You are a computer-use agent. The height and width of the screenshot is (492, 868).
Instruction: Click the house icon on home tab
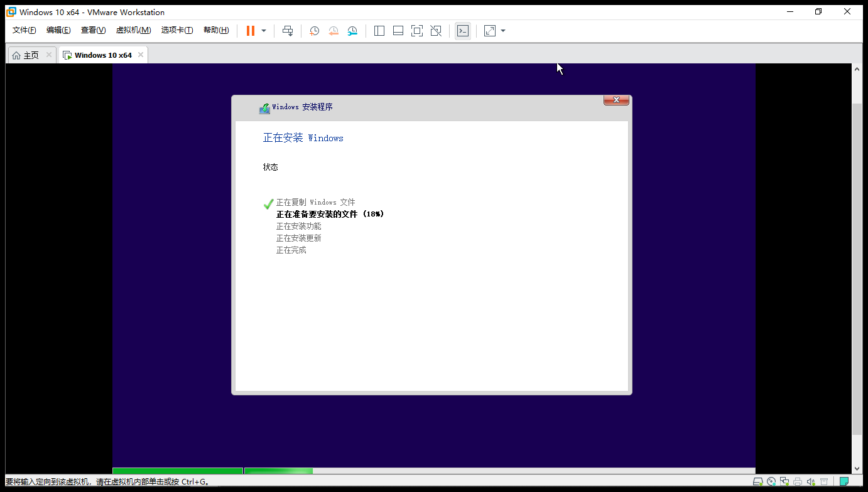pyautogui.click(x=16, y=55)
